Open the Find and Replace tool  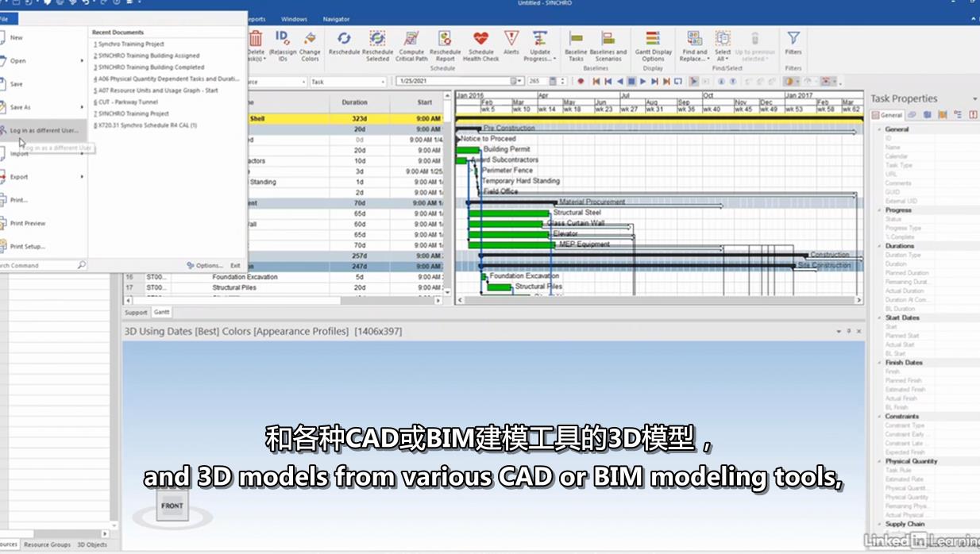tap(693, 45)
